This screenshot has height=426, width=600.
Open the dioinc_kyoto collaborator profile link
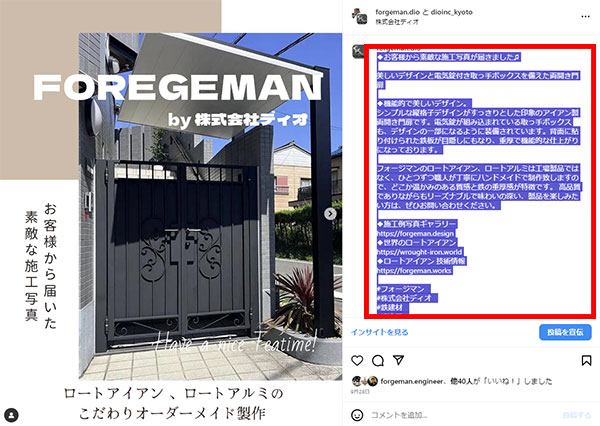(x=452, y=12)
